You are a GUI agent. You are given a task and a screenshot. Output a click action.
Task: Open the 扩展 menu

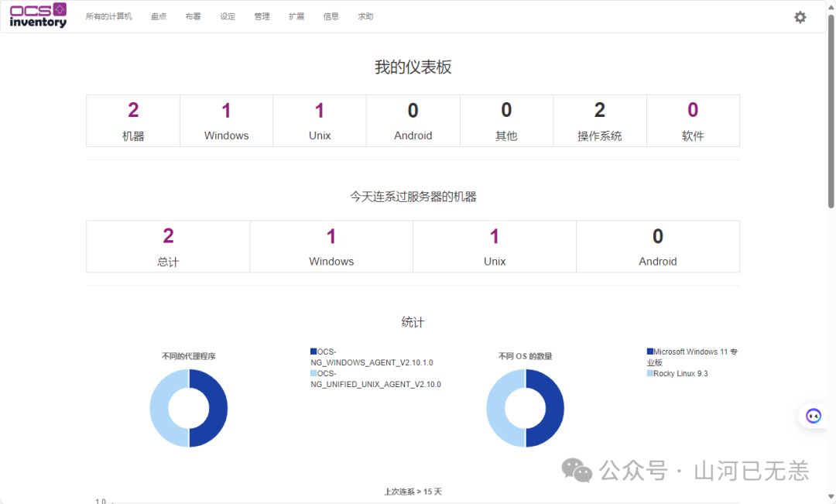(x=296, y=16)
